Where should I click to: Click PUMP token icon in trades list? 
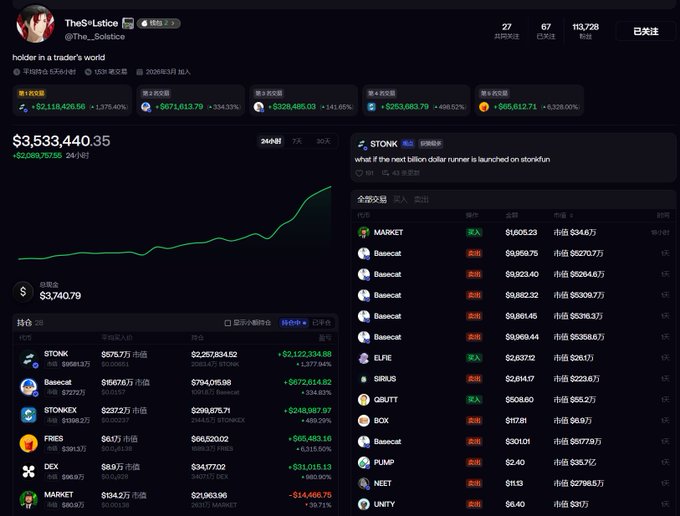(363, 462)
